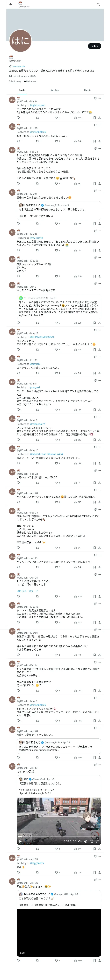Click the back arrow icon

click(x=10, y=5)
